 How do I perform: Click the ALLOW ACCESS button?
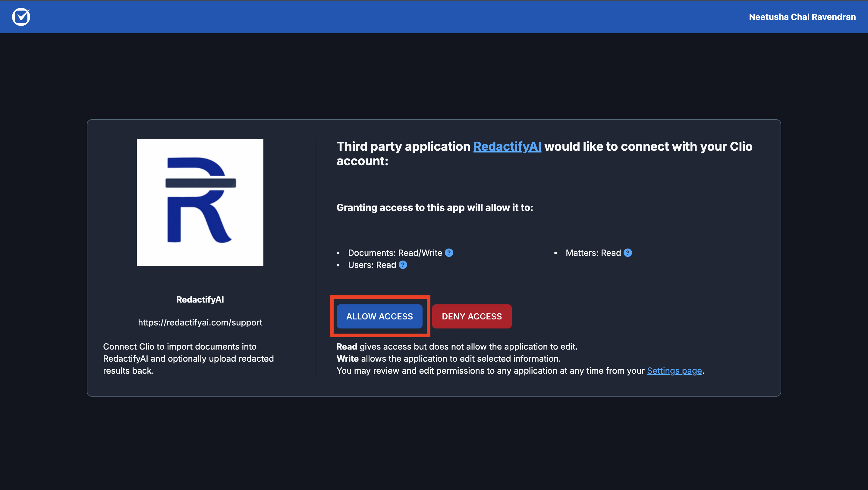[x=379, y=316]
